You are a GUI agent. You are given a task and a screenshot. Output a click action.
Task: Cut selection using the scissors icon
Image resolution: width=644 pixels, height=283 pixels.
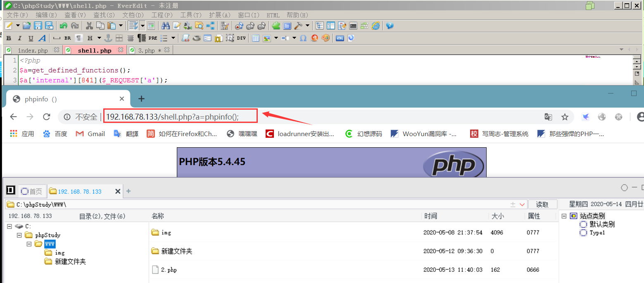click(89, 26)
